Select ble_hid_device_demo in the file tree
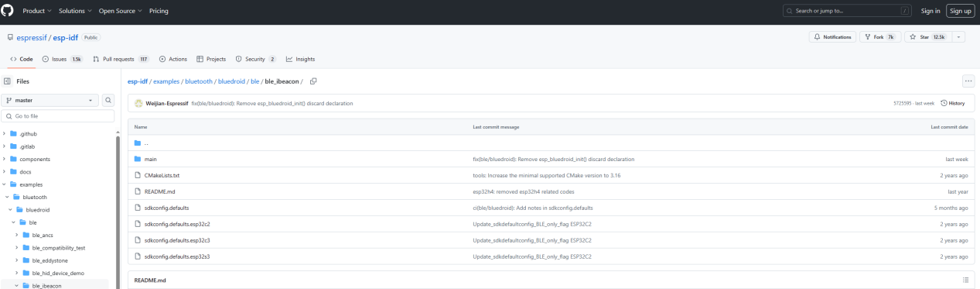Viewport: 980px width, 289px height. coord(58,273)
